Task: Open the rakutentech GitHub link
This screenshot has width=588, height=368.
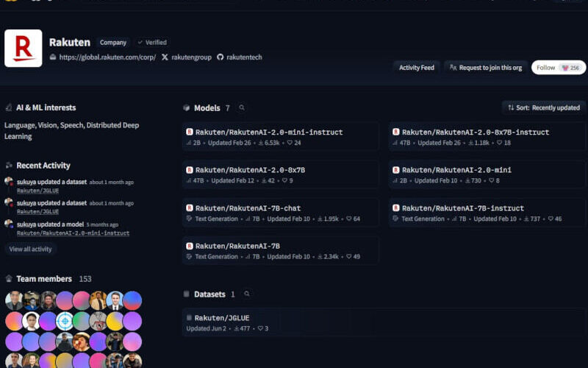Action: pyautogui.click(x=244, y=57)
